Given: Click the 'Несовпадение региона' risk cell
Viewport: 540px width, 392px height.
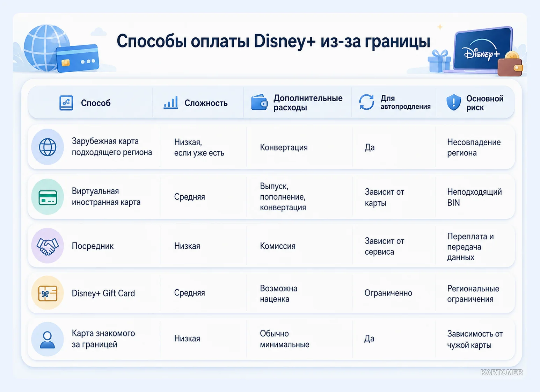Looking at the screenshot, I should click(x=474, y=147).
